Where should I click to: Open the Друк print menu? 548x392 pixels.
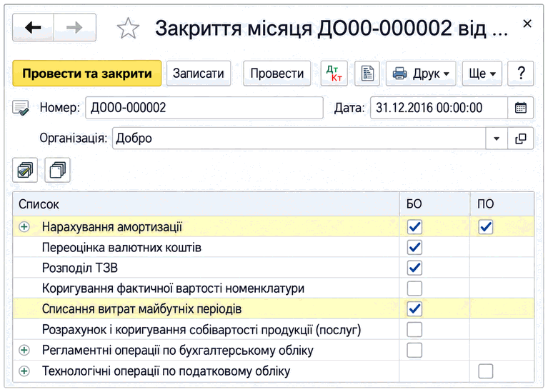point(421,74)
